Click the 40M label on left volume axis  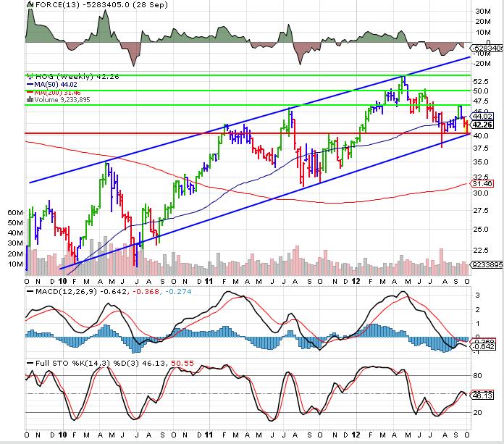point(15,233)
